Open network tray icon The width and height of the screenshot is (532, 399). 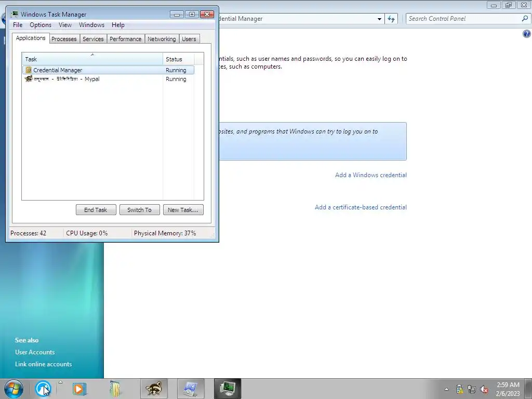(x=472, y=389)
